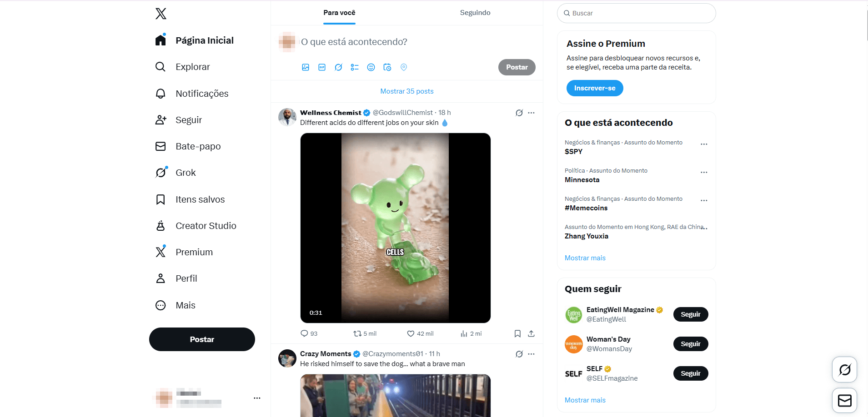Click the Inscrever-se Premium button

pos(595,88)
